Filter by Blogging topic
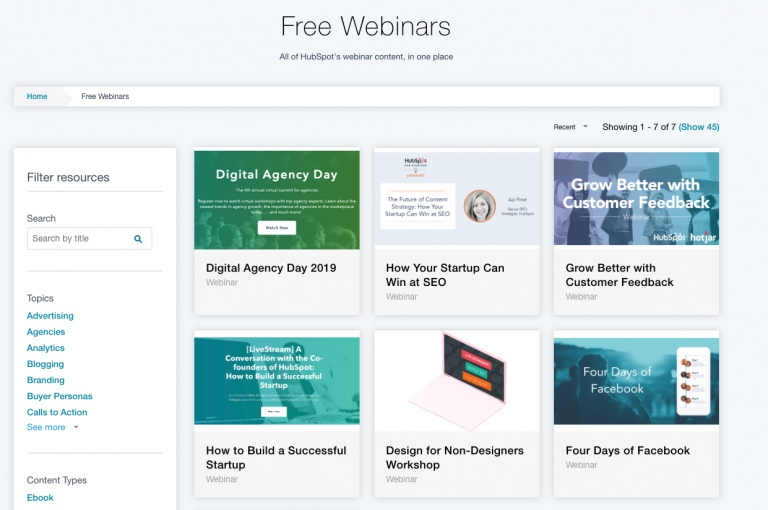The height and width of the screenshot is (510, 768). pyautogui.click(x=45, y=364)
